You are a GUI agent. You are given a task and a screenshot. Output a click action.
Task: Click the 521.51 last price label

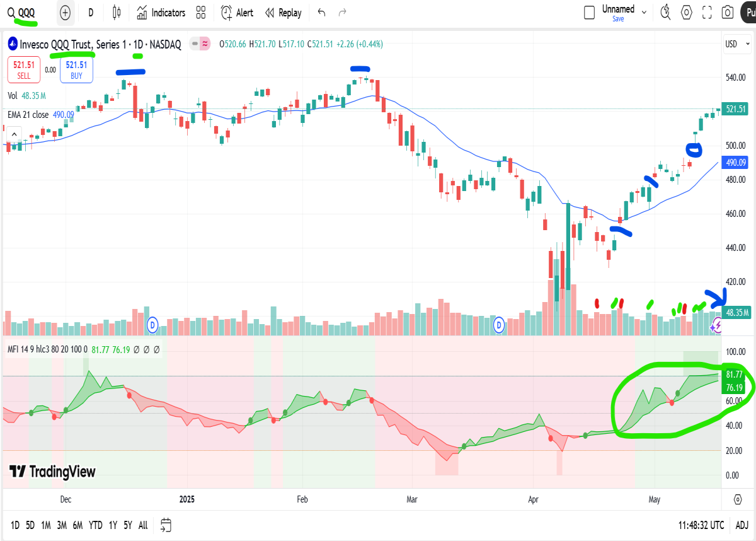tap(736, 109)
